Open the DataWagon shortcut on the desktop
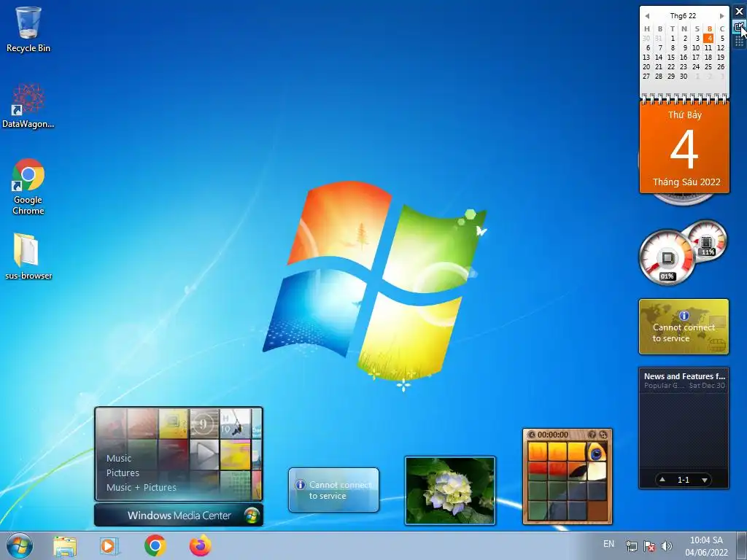This screenshot has width=747, height=560. 28,106
